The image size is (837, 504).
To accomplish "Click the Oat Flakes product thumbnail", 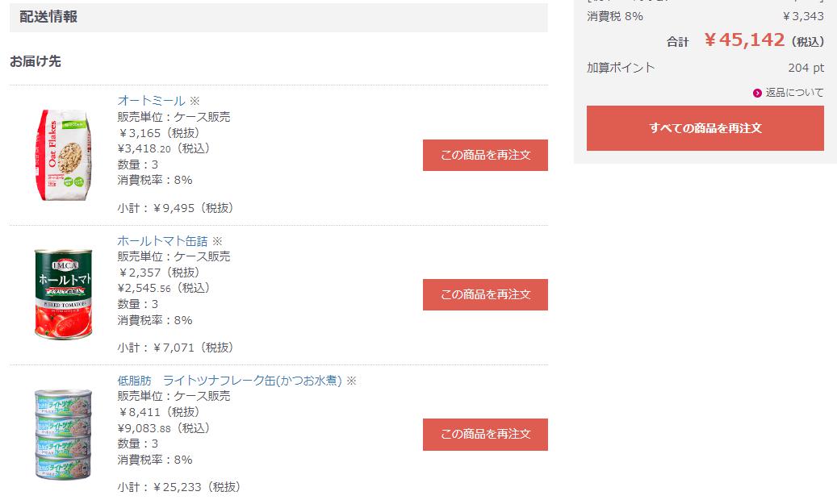I will (x=63, y=155).
